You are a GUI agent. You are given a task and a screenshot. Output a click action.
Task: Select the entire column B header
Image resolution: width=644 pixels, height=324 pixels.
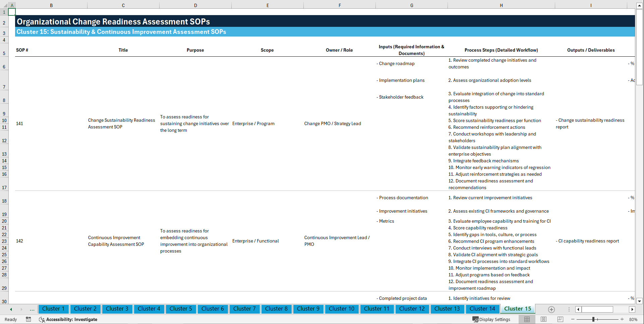[x=51, y=5]
